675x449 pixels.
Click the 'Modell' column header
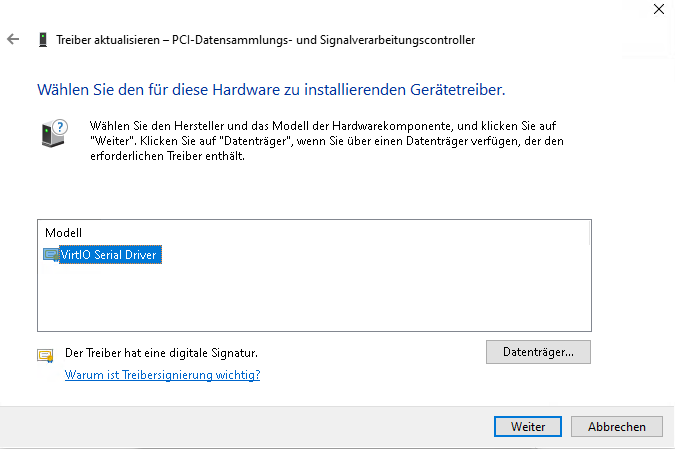(63, 232)
